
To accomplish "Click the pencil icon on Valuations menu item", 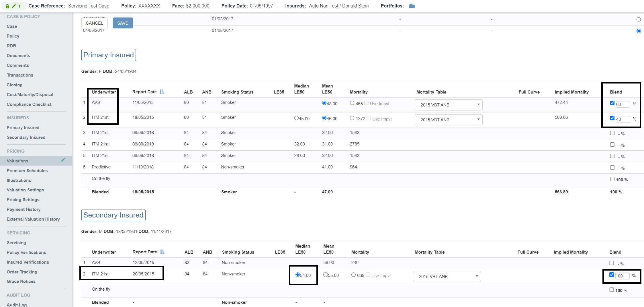I will (x=62, y=160).
